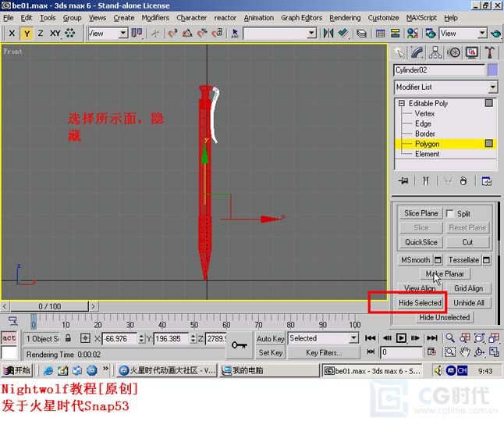This screenshot has height=421, width=504.
Task: Switch to the Utilities hammer tab
Action: point(490,52)
